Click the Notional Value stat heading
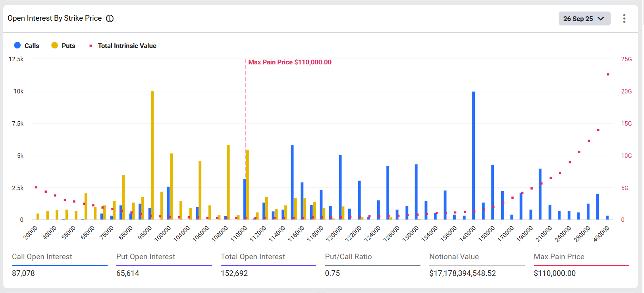Image resolution: width=644 pixels, height=293 pixels. 454,257
